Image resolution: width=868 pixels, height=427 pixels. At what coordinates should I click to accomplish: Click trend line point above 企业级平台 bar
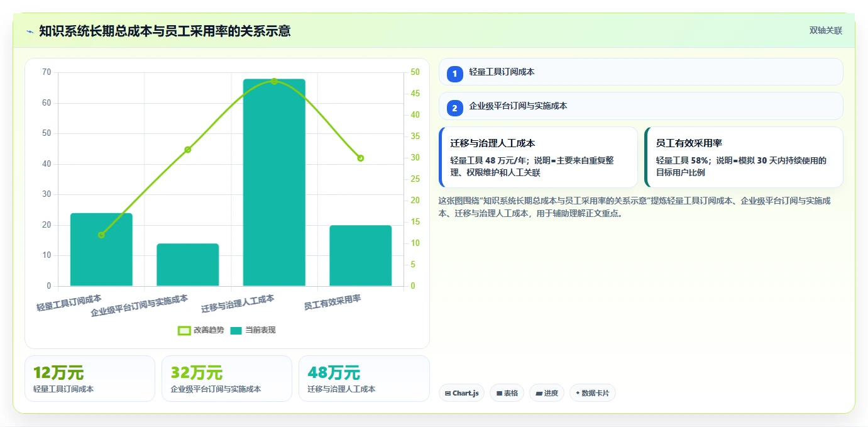pyautogui.click(x=187, y=150)
